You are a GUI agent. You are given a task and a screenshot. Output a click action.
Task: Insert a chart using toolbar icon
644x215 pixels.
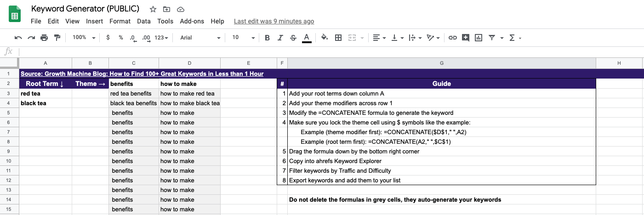click(479, 38)
